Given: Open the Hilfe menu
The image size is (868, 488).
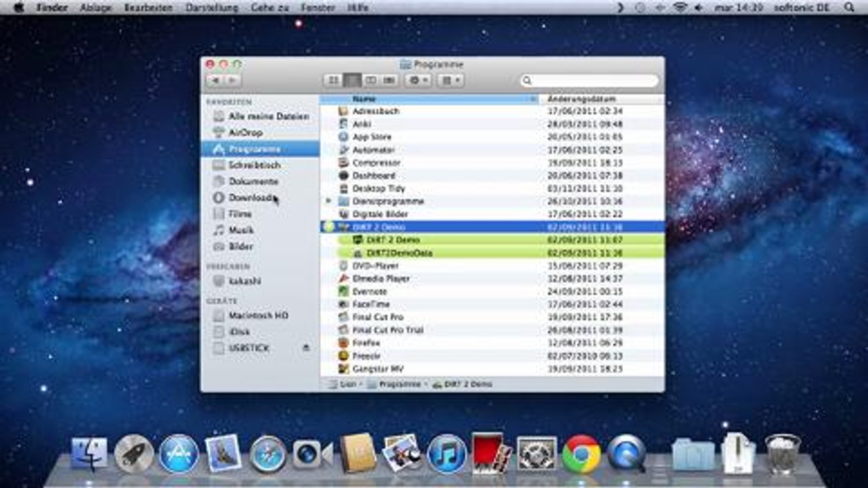Looking at the screenshot, I should click(357, 7).
